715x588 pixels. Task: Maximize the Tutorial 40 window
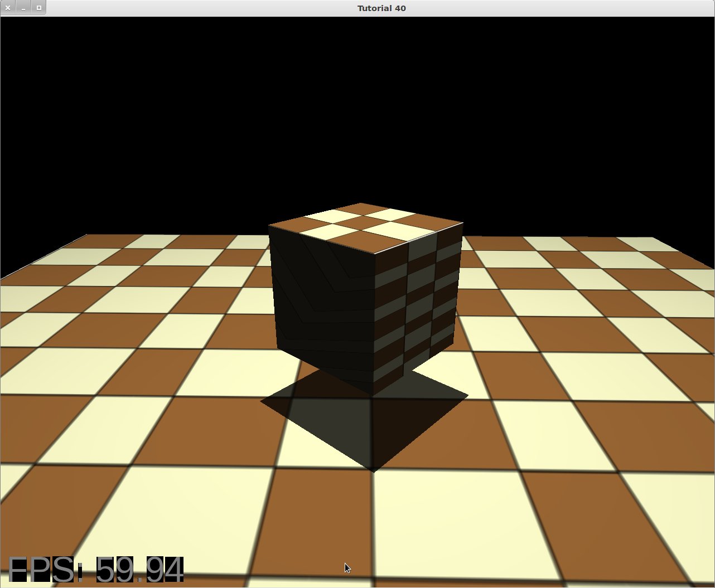click(38, 8)
